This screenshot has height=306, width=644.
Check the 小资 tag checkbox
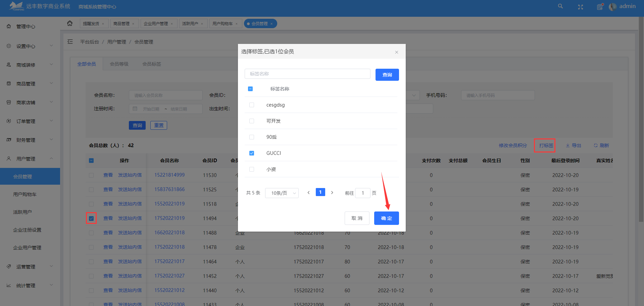point(252,169)
